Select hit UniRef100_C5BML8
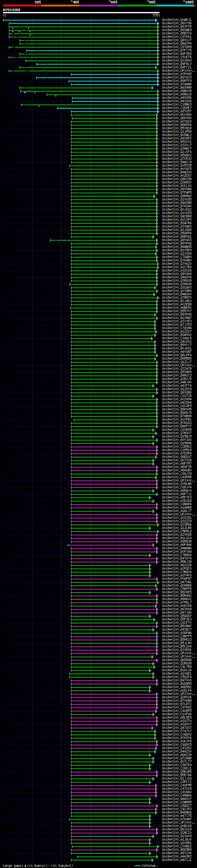 (x=177, y=531)
